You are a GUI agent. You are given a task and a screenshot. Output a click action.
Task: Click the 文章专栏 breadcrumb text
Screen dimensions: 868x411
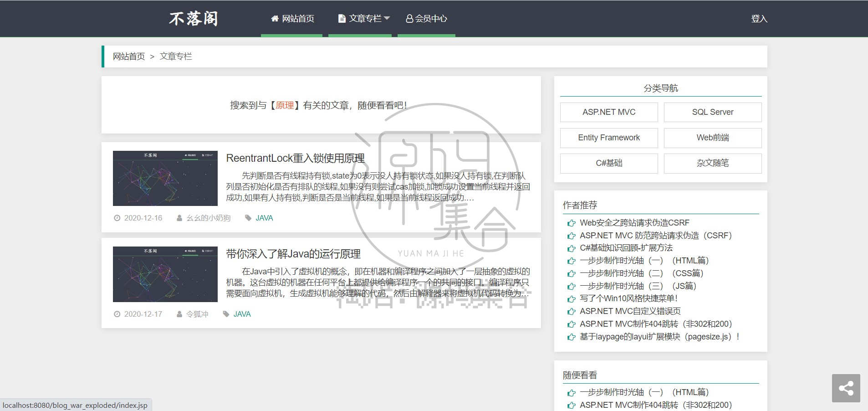pyautogui.click(x=176, y=57)
